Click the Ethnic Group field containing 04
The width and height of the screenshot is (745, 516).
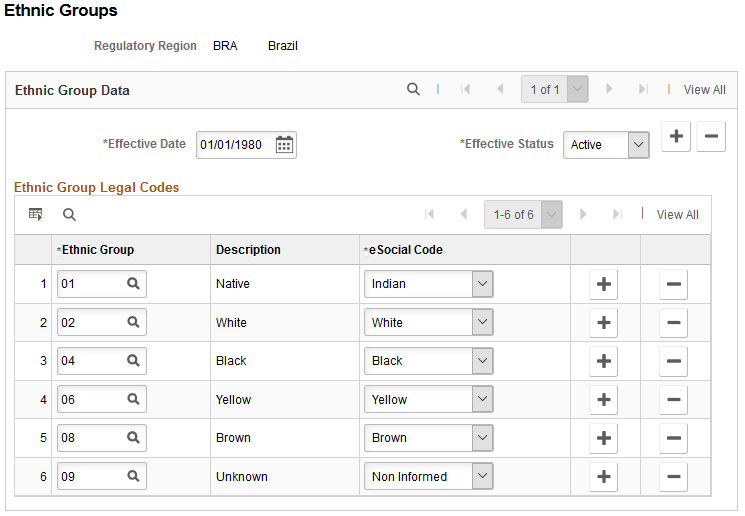pos(90,361)
